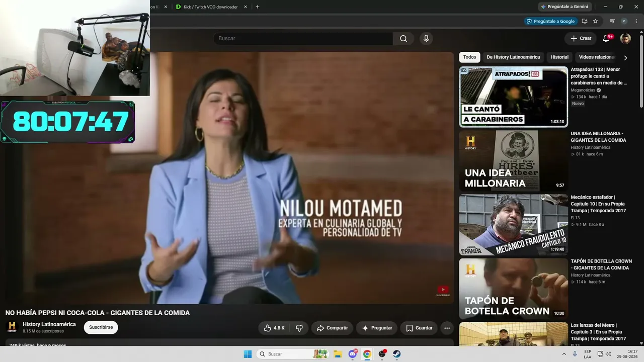Save video with the Guardar button
Screen dimensions: 644x362
pyautogui.click(x=419, y=328)
